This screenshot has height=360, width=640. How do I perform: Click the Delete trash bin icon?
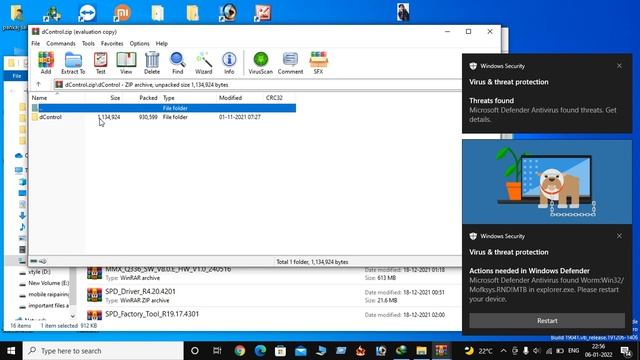pyautogui.click(x=152, y=63)
